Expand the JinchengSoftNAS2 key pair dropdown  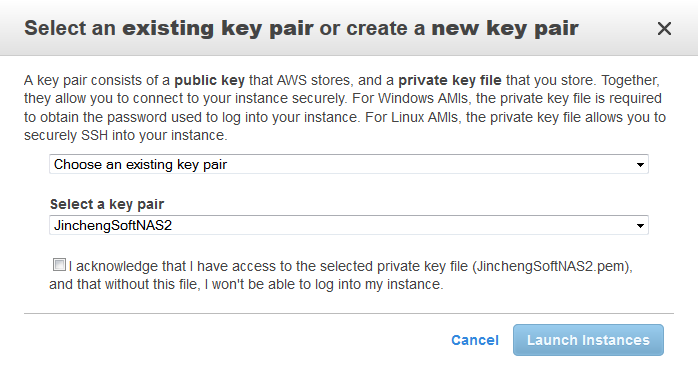tap(349, 225)
